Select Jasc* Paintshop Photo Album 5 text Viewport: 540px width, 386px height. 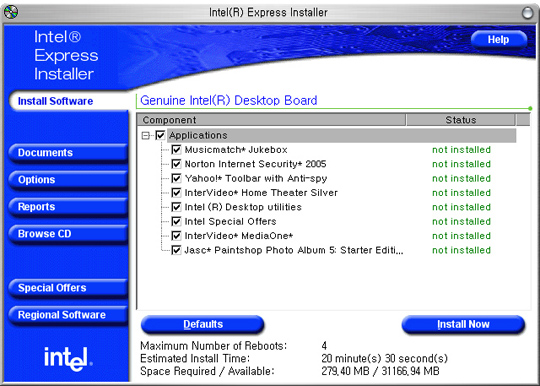pyautogui.click(x=294, y=250)
